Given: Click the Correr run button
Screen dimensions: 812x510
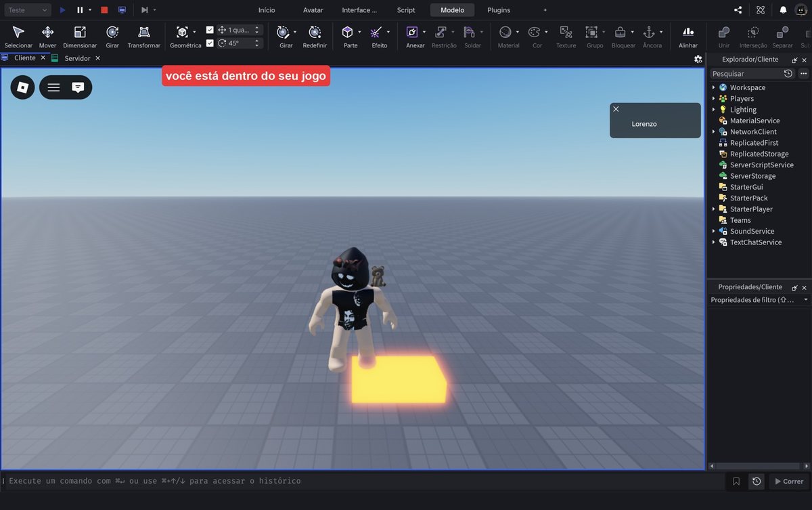Looking at the screenshot, I should [x=789, y=481].
